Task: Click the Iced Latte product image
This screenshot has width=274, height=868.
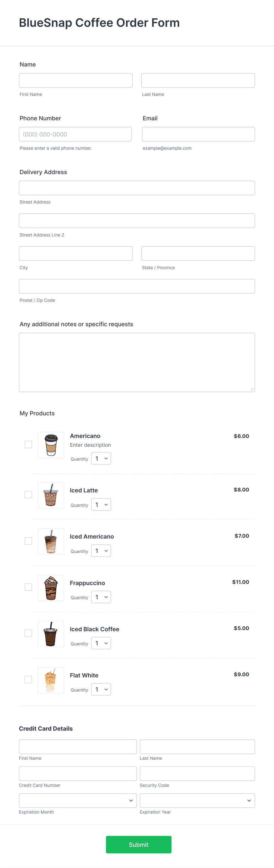Action: pyautogui.click(x=51, y=495)
